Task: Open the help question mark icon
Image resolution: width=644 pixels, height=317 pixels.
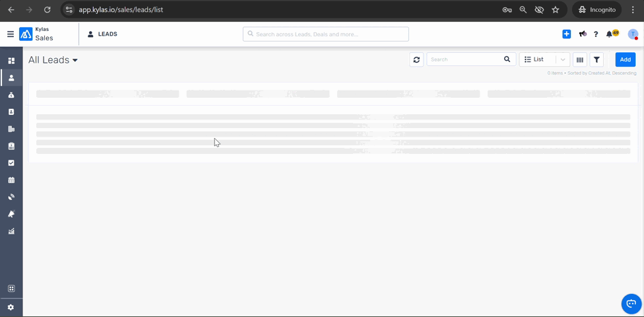Action: 596,34
